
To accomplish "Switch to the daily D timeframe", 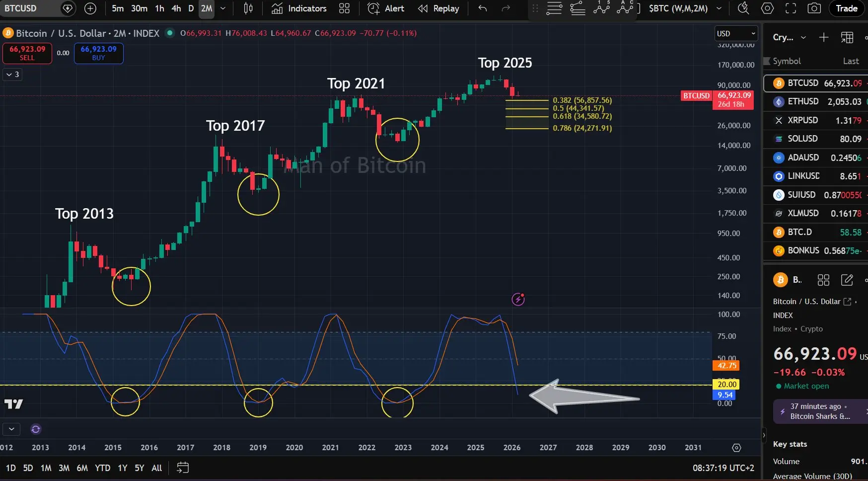I will click(x=191, y=8).
